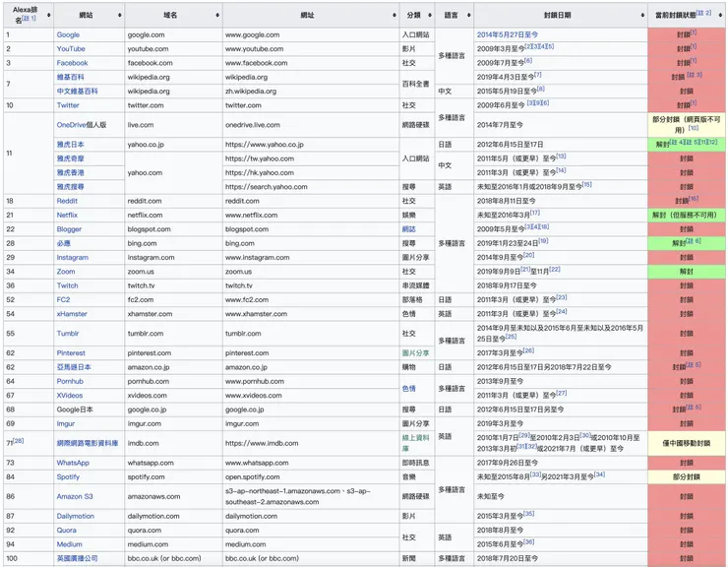Open the 亞馬遜日本 link

tap(74, 367)
